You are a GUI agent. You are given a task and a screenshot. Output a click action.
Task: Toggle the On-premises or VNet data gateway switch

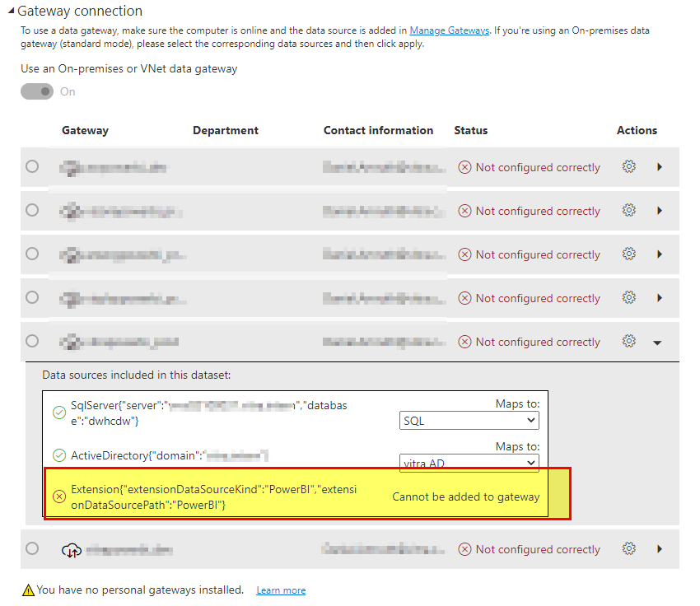click(x=37, y=91)
